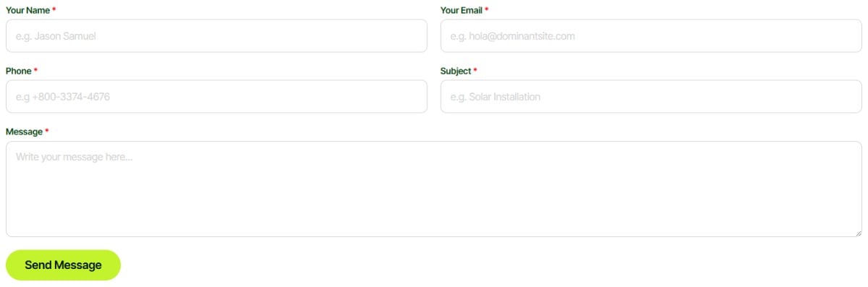Viewport: 868px width, 287px height.
Task: Click the red asterisk beside Message
Action: [x=47, y=131]
